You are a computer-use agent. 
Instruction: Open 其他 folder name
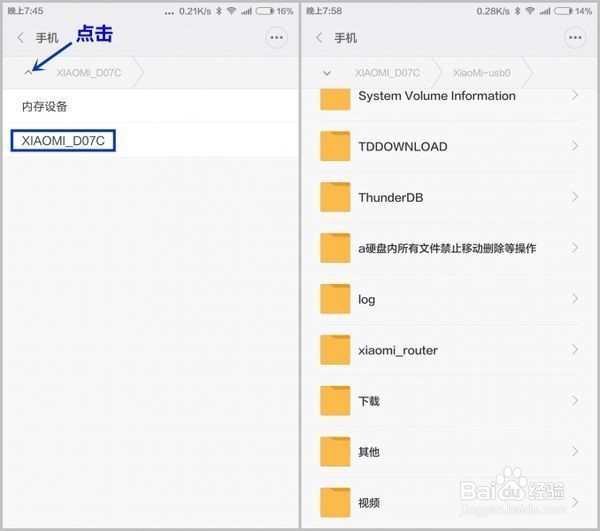click(x=369, y=452)
